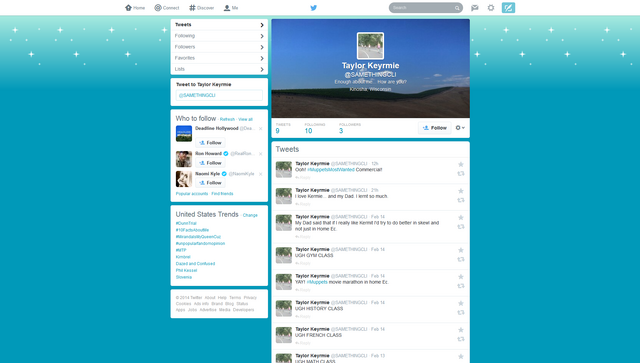Follow Taylor Keyrmie
640x363 pixels.
(435, 128)
